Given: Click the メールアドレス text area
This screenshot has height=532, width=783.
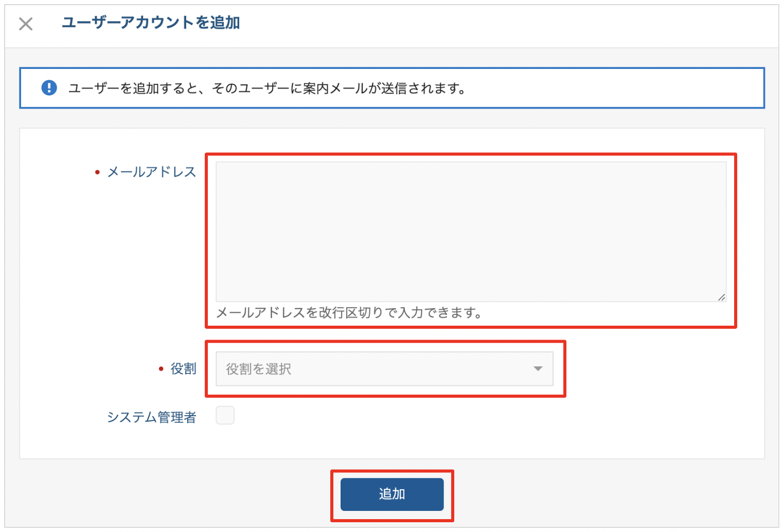Looking at the screenshot, I should [470, 231].
